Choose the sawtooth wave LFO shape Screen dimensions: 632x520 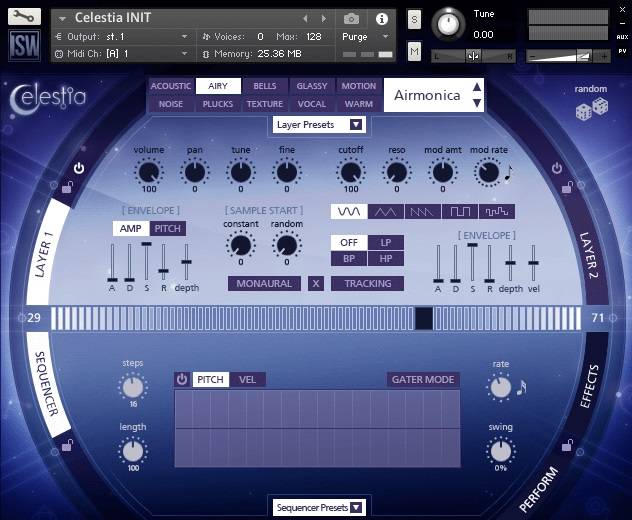point(424,212)
